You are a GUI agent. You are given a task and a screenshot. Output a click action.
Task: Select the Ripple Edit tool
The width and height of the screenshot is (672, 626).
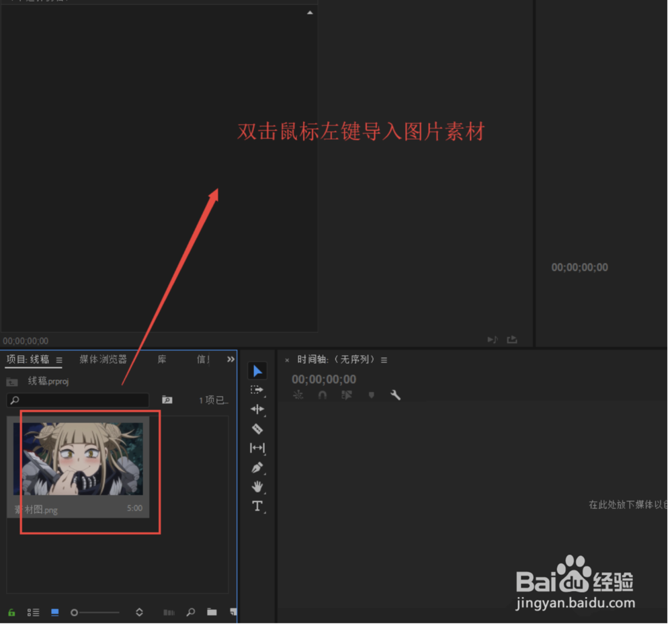tap(257, 409)
